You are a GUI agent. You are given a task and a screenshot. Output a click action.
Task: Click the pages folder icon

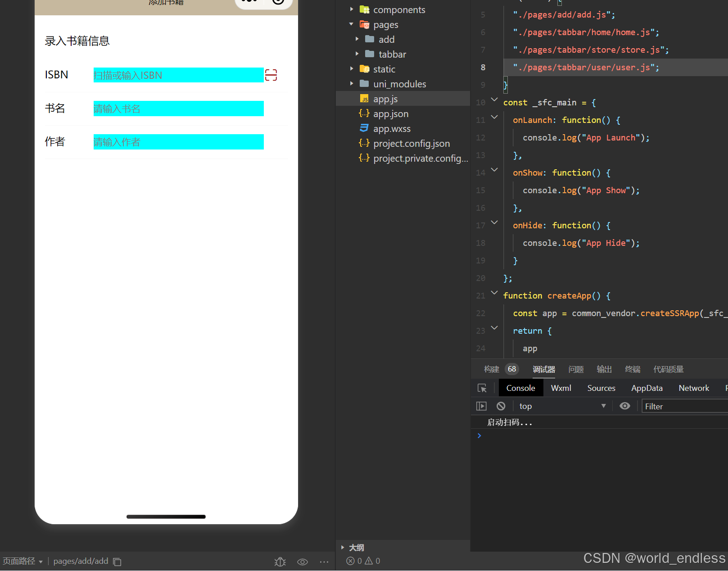coord(364,24)
